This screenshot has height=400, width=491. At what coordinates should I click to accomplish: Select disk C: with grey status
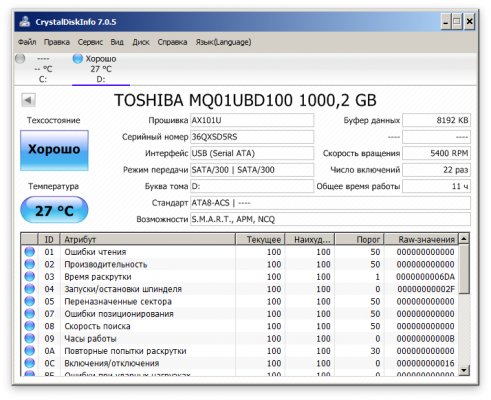tap(43, 69)
